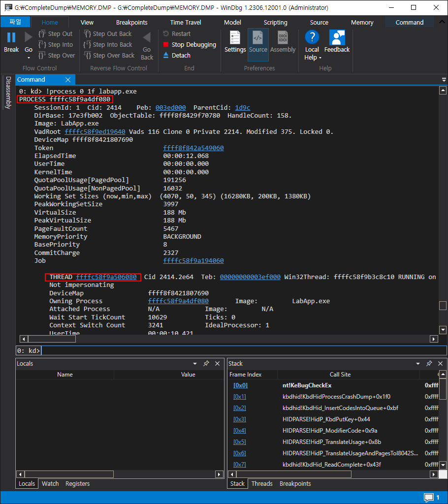
Task: Click Job link ffffc58f9a194060
Action: (193, 261)
